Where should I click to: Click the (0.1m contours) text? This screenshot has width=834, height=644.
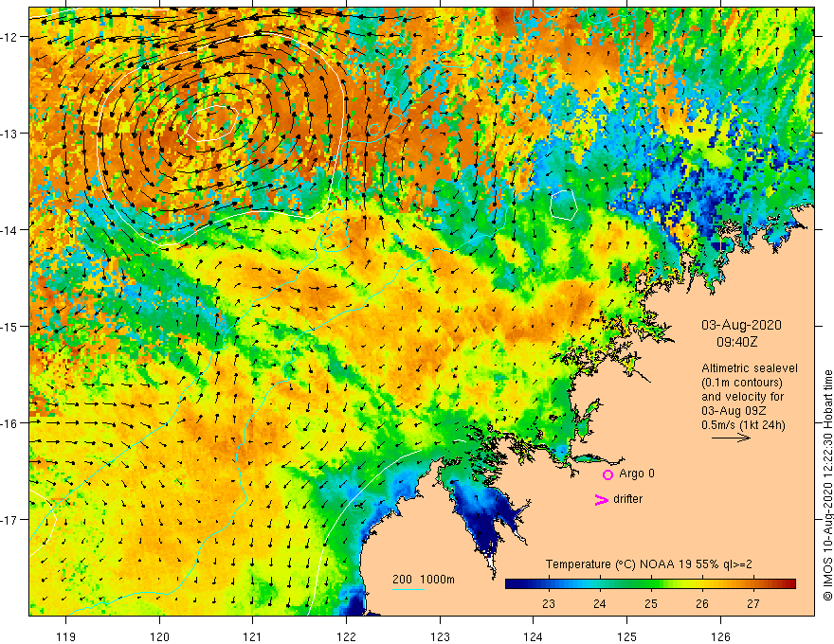(x=742, y=383)
